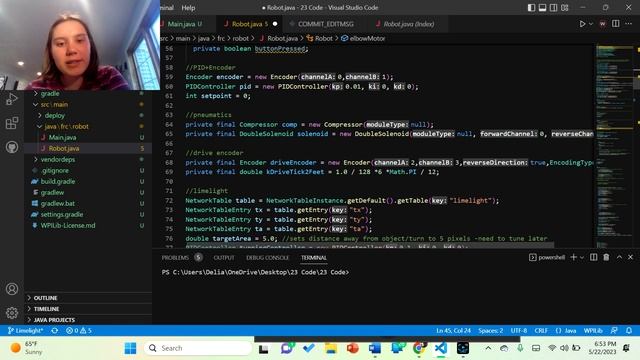
Task: Click the WPILib W icon in editor toolbar
Action: point(602,24)
